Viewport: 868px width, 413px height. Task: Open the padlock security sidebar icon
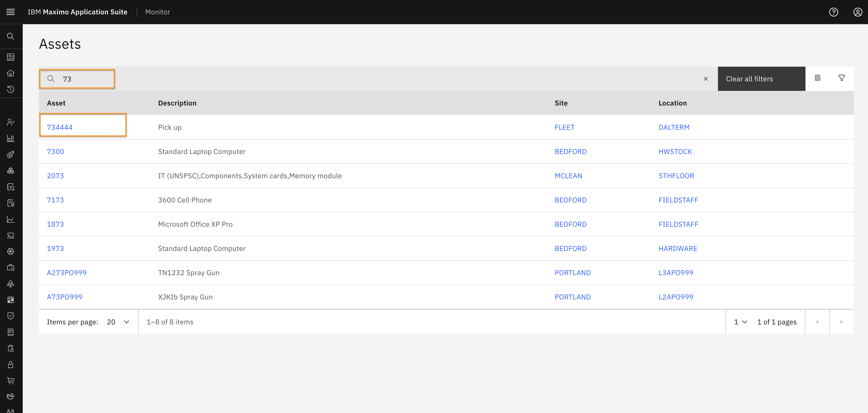(x=11, y=365)
